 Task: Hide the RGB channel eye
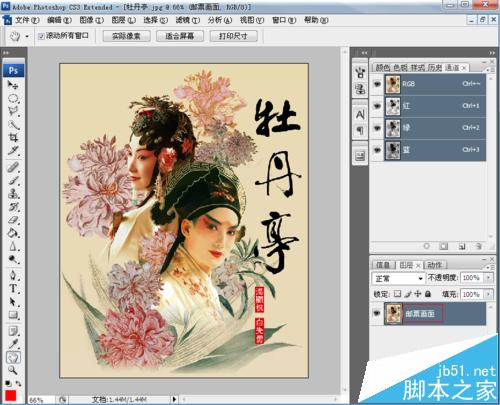(x=377, y=84)
